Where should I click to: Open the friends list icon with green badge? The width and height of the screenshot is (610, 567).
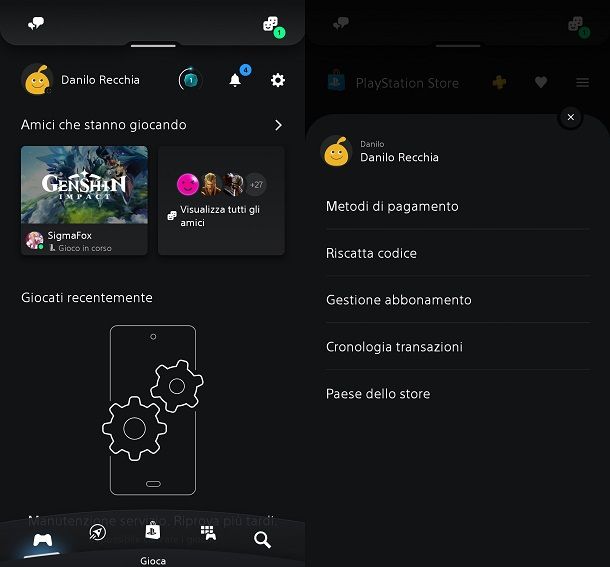[x=274, y=27]
